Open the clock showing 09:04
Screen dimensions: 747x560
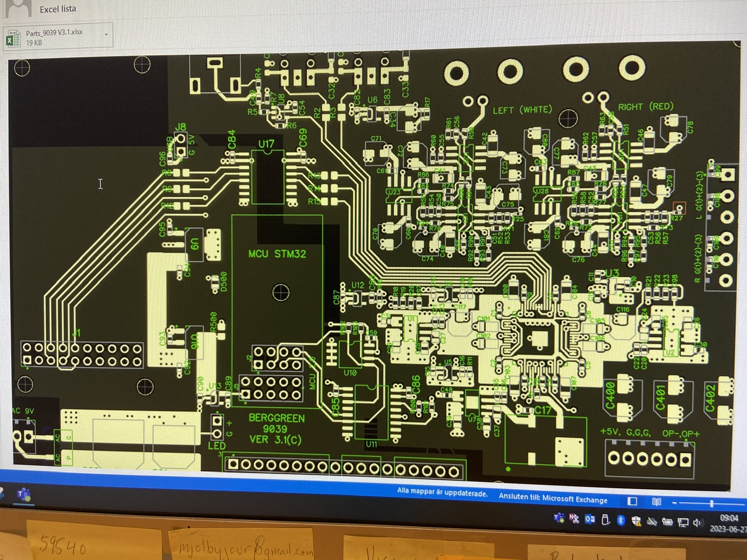coord(729,523)
